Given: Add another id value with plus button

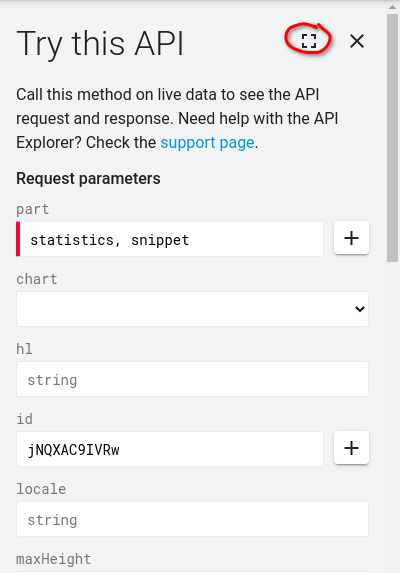Looking at the screenshot, I should 351,448.
